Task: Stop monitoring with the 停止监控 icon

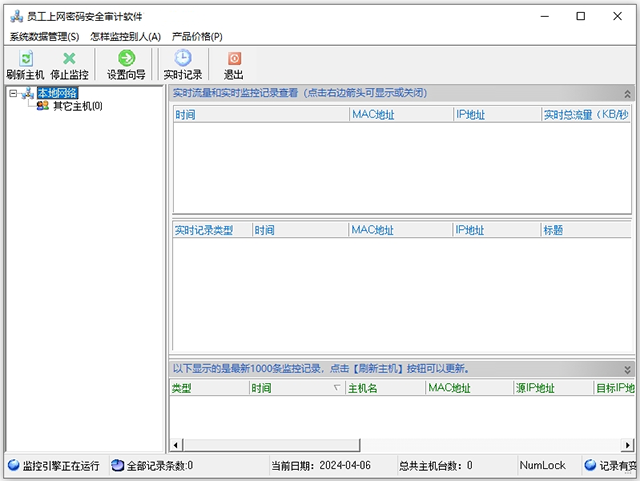Action: (69, 58)
